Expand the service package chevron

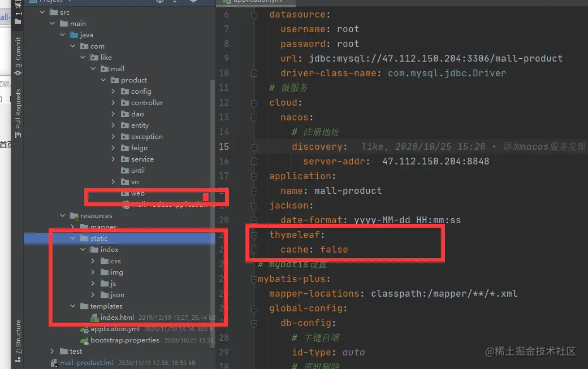113,159
